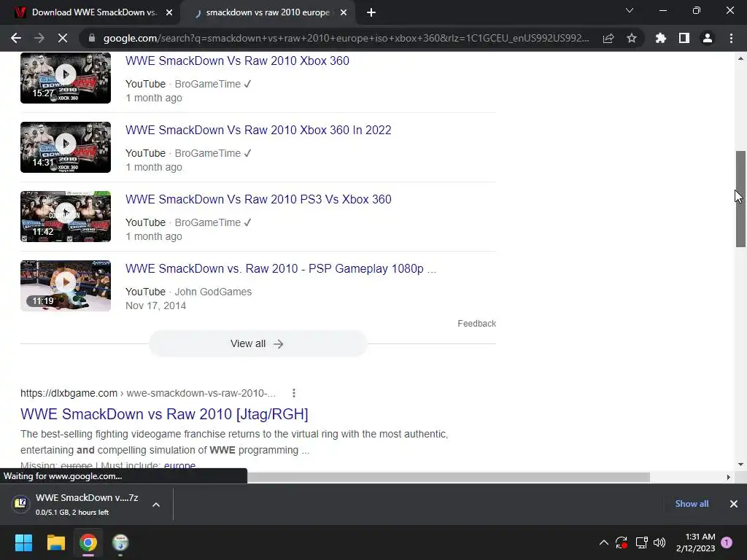Click the Chrome taskbar icon
This screenshot has height=560, width=747.
point(88,542)
